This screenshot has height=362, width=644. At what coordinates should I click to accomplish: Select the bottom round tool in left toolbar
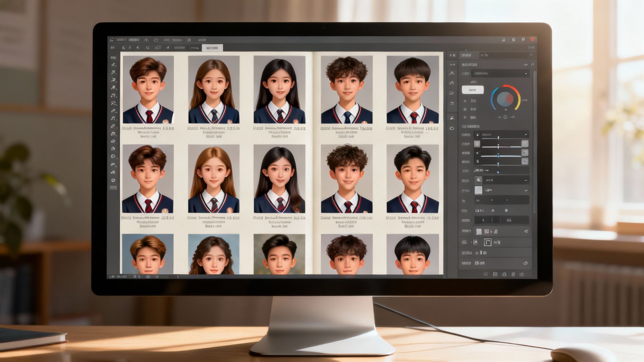(x=113, y=180)
